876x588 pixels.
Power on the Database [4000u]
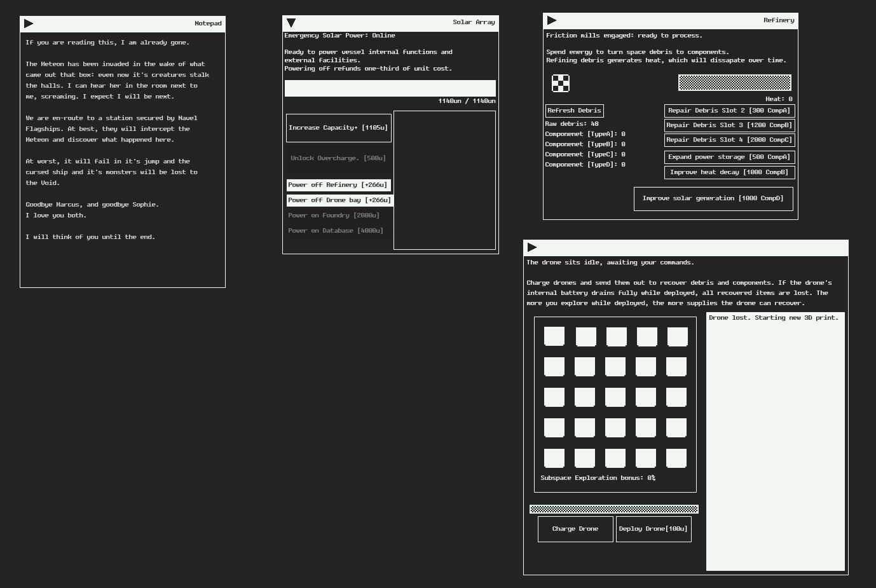336,231
